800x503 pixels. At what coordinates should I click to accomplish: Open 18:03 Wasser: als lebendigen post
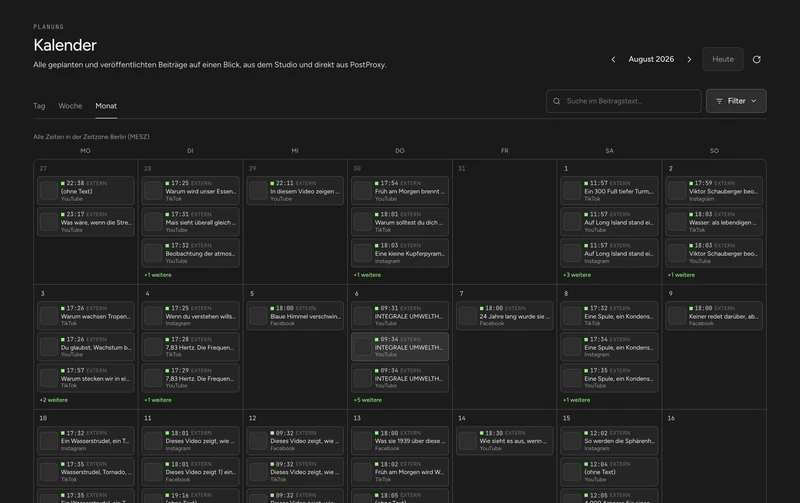coord(714,222)
